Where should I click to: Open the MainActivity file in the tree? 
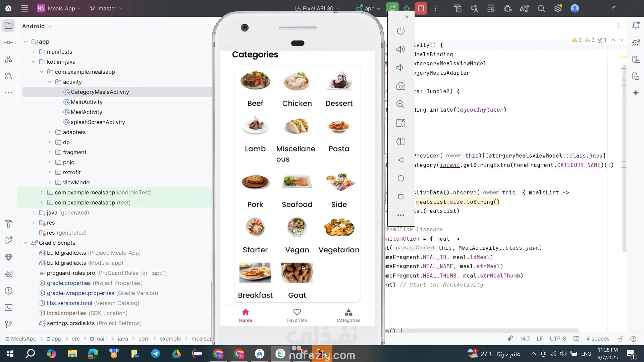point(87,102)
